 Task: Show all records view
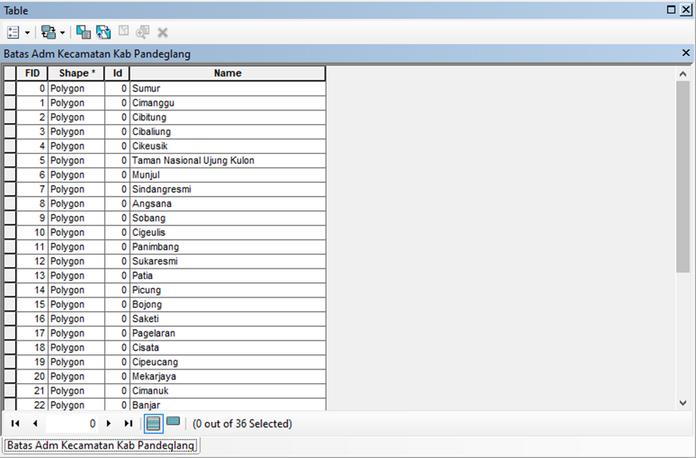(x=154, y=423)
